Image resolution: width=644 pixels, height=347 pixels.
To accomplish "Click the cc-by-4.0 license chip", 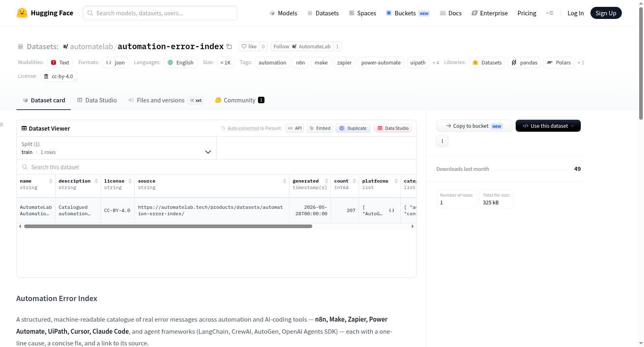I will tap(59, 76).
